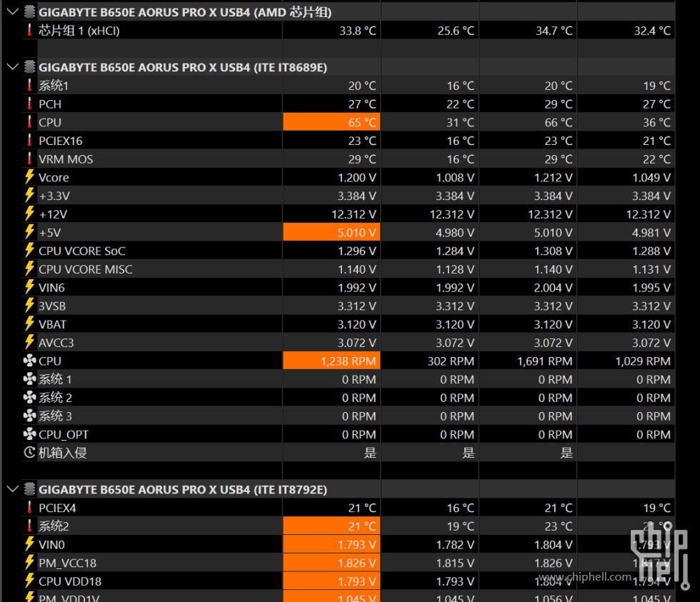Viewport: 700px width, 602px height.
Task: Click fan icon of 系统 3 row
Action: pyautogui.click(x=29, y=416)
